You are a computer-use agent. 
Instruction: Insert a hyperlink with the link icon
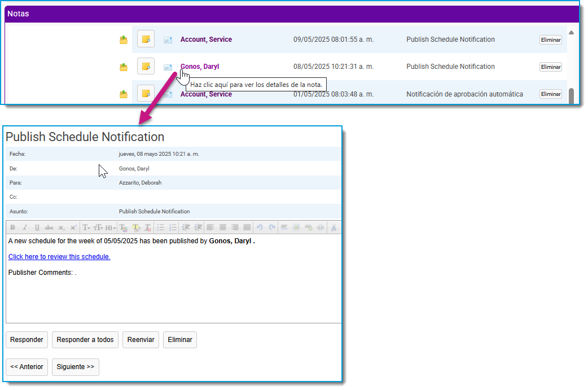(308, 227)
